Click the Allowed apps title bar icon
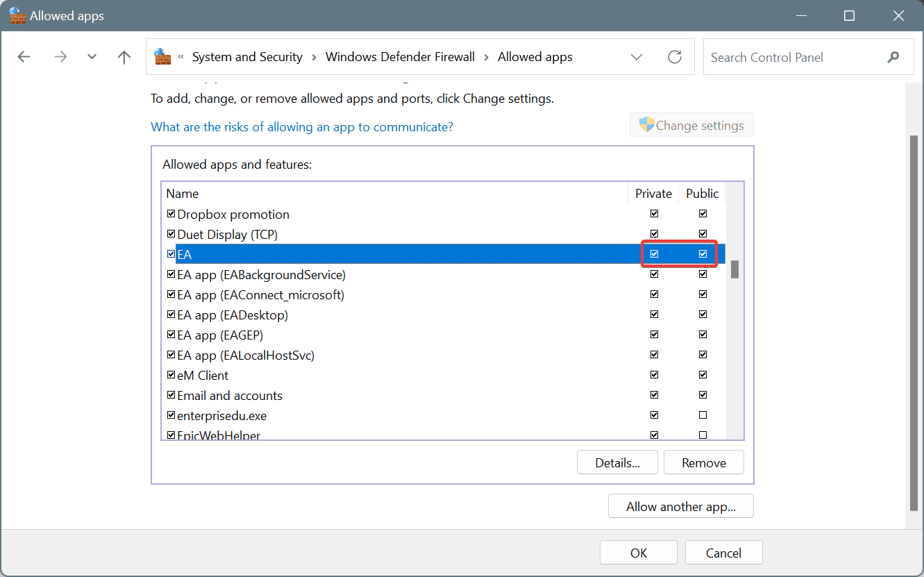 pos(17,15)
